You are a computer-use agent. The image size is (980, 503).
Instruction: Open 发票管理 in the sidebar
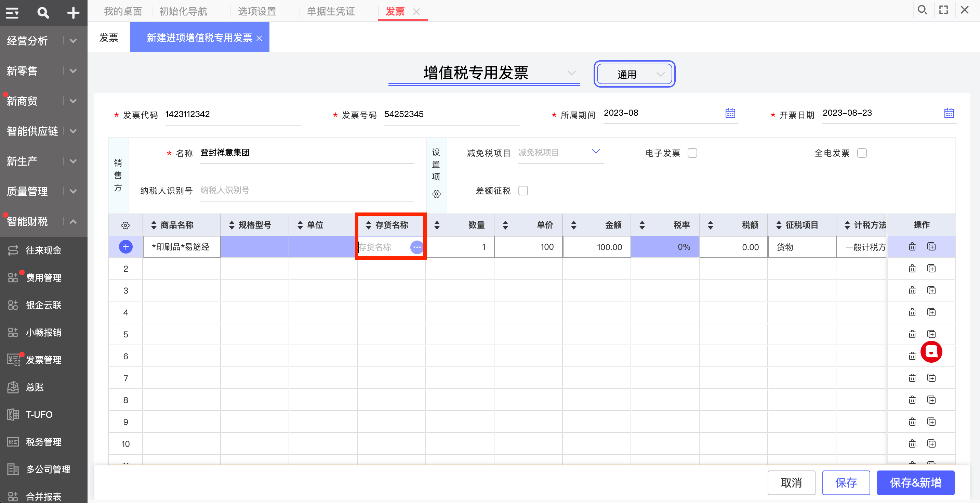pyautogui.click(x=44, y=359)
